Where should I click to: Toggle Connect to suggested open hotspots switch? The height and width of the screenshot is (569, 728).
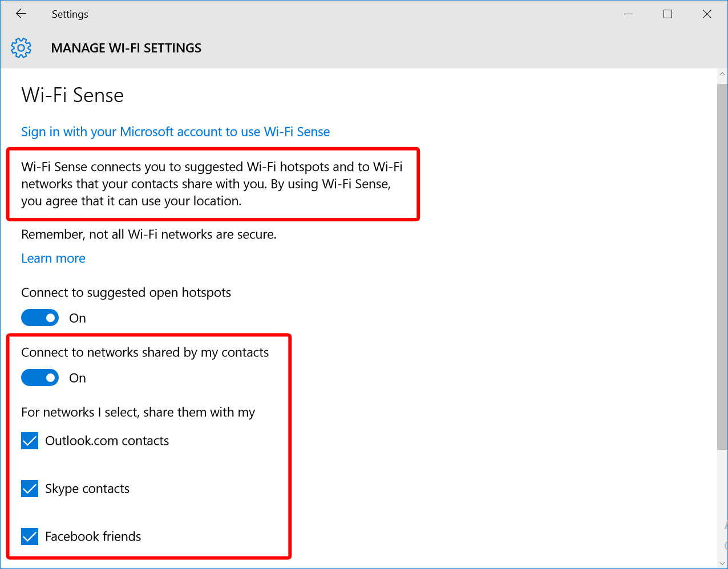coord(40,318)
